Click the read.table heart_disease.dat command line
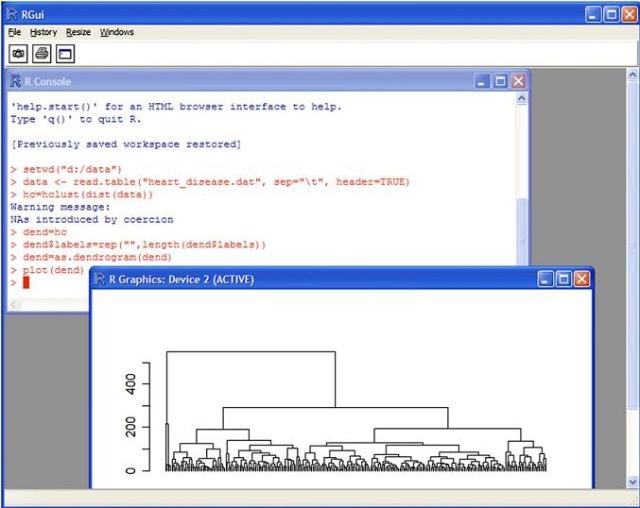The height and width of the screenshot is (508, 640). pos(210,182)
